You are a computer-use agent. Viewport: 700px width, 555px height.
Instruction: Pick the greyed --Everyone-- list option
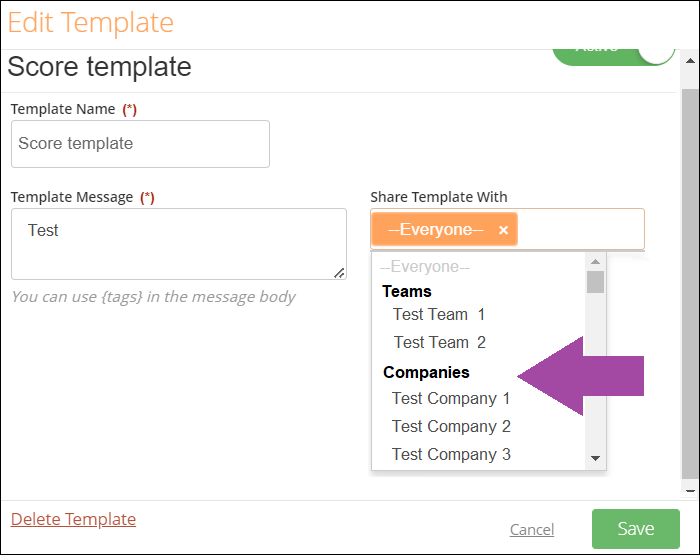[425, 267]
